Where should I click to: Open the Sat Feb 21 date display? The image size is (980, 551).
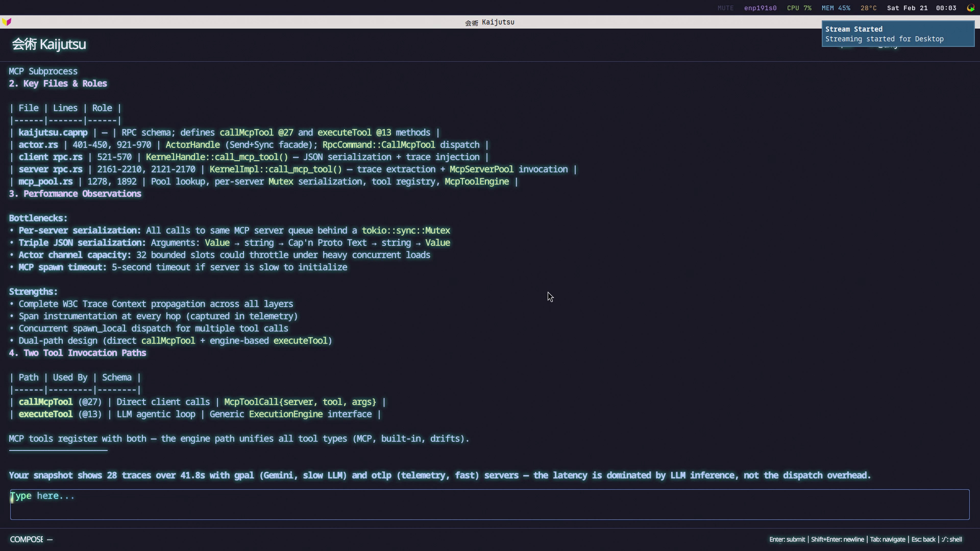click(x=907, y=8)
